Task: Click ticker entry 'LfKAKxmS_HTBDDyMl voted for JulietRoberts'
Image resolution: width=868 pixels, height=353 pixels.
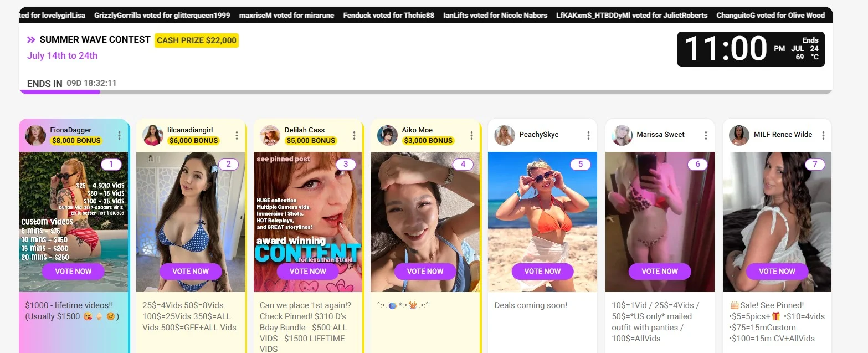Action: click(632, 16)
